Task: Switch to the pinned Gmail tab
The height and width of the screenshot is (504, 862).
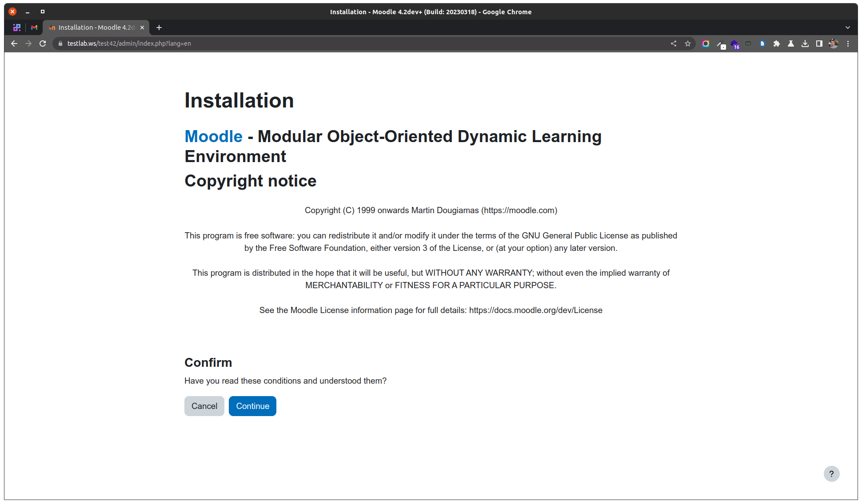Action: pyautogui.click(x=34, y=28)
